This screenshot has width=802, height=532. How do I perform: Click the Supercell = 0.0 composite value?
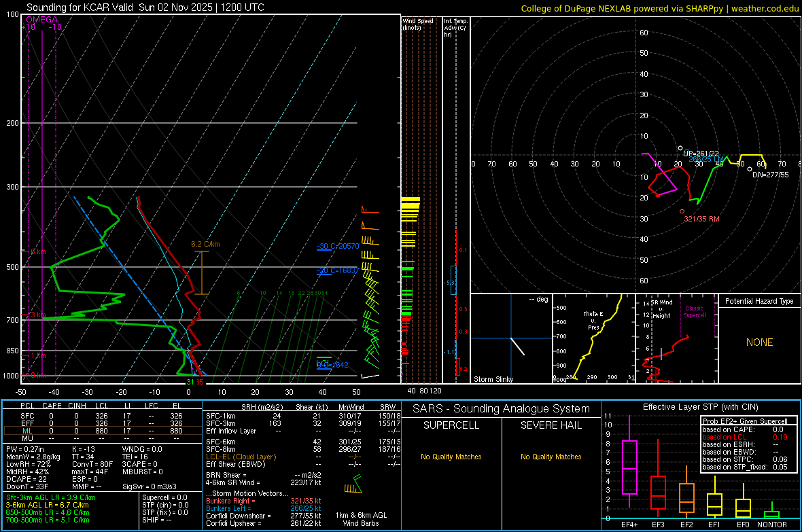coord(164,497)
